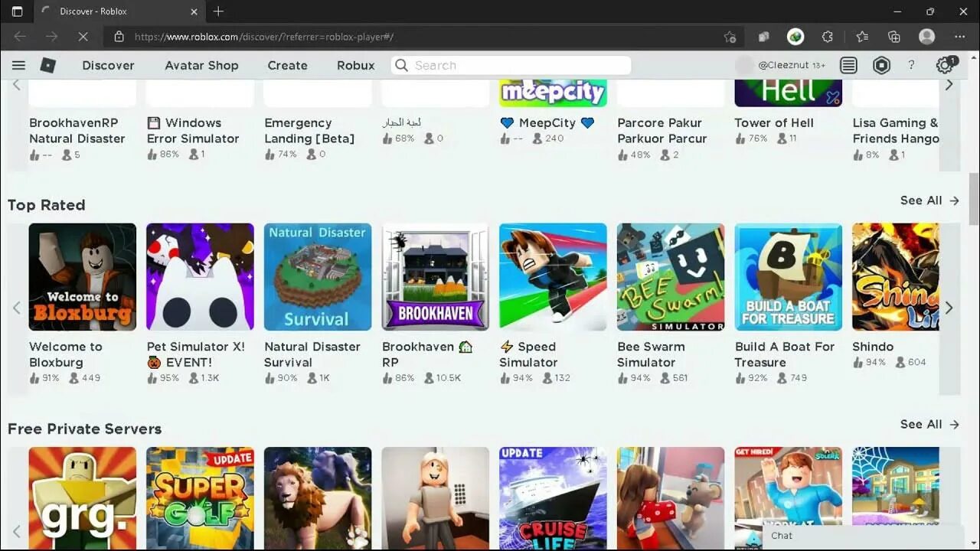Viewport: 980px width, 551px height.
Task: Open the grg. game thumbnail
Action: click(x=83, y=499)
